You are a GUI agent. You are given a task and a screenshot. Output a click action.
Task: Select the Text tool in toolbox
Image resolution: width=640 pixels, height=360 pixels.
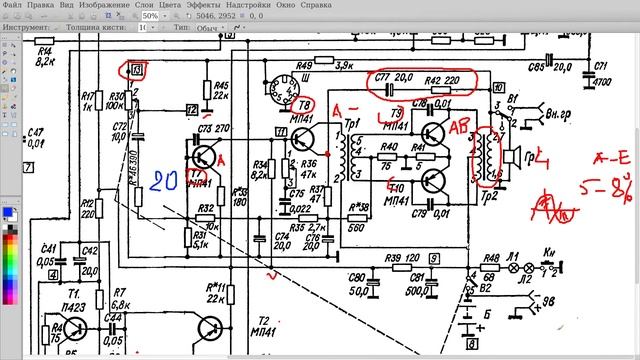[4, 115]
